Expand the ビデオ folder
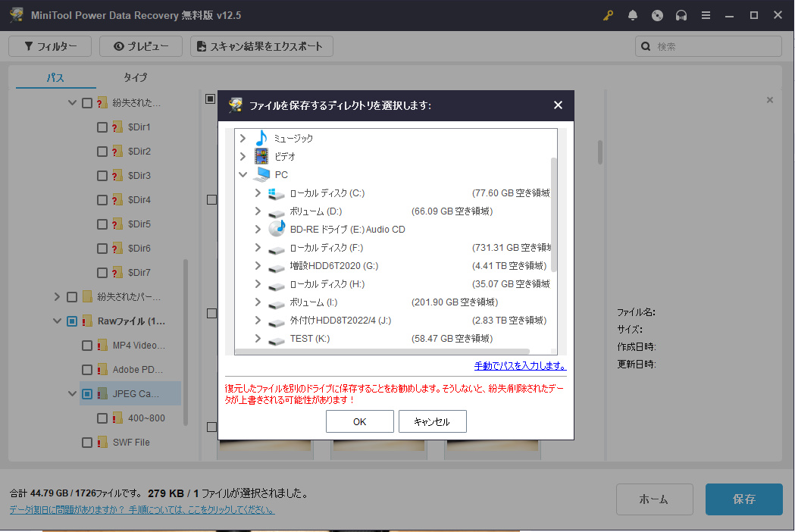The height and width of the screenshot is (532, 795). tap(243, 156)
